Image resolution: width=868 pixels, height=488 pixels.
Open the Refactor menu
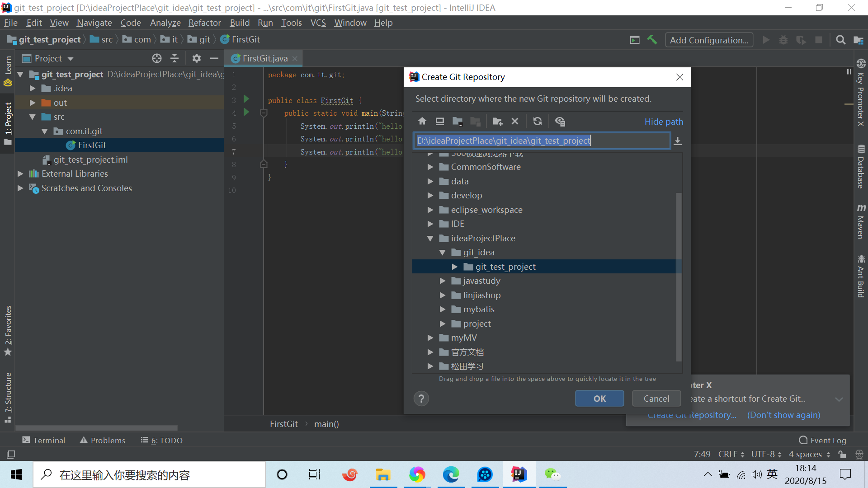point(204,23)
